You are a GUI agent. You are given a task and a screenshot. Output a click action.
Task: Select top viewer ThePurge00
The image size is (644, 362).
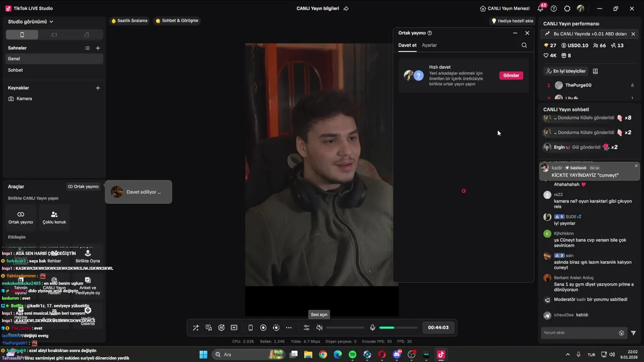[x=590, y=85]
